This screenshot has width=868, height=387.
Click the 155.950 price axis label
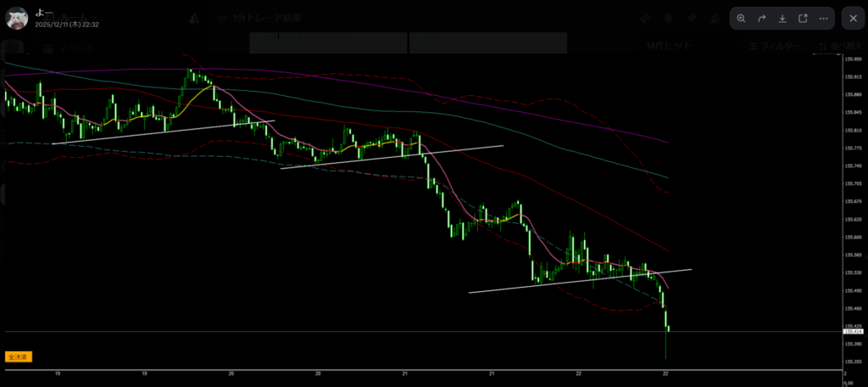[x=853, y=59]
